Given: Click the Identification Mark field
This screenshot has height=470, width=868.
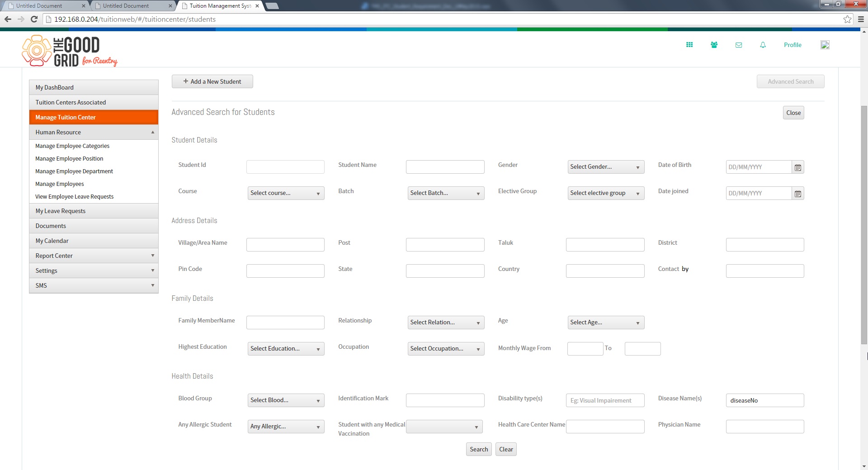Looking at the screenshot, I should pyautogui.click(x=445, y=400).
